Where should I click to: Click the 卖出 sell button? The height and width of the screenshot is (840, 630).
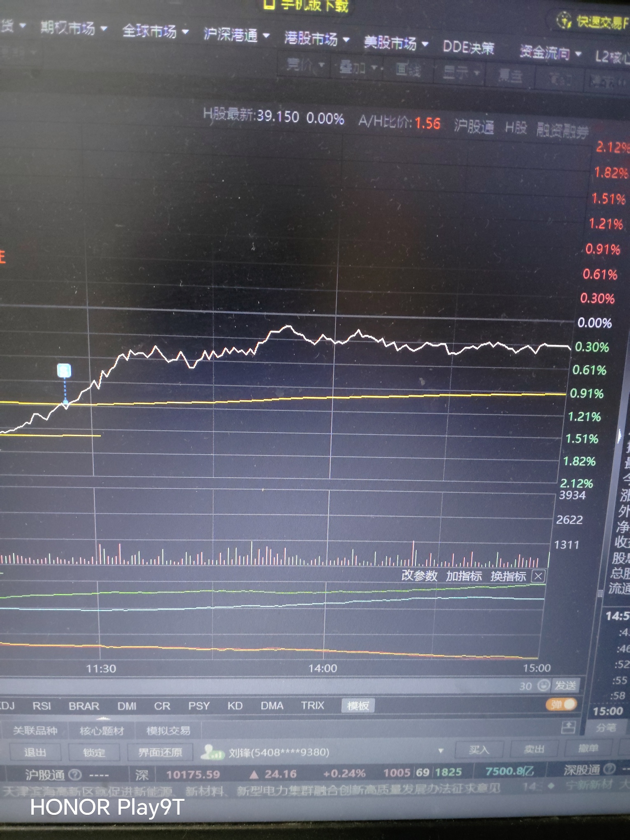534,749
